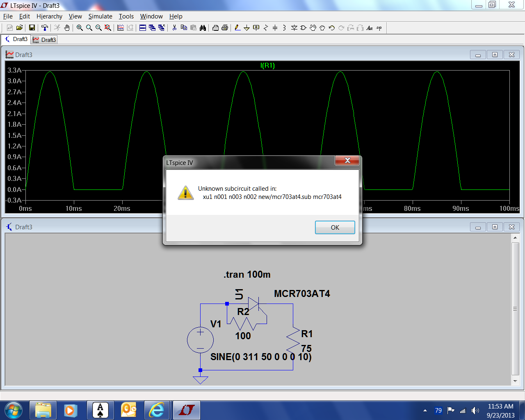Screen dimensions: 525x420
Task: Select the Label Net tool
Action: pyautogui.click(x=256, y=28)
